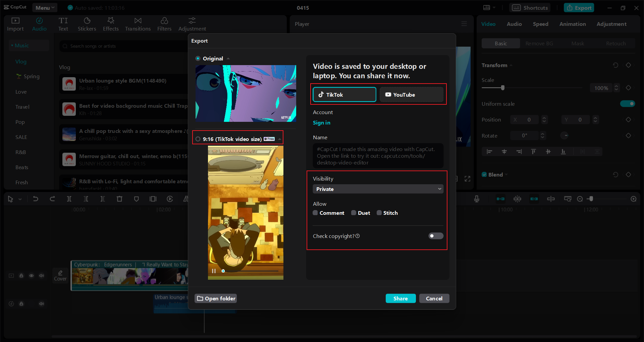Click the lock icon on video track
Viewport: 644px width, 342px height.
21,276
